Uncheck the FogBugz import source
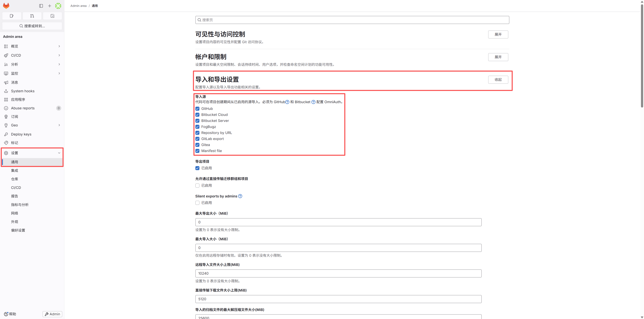Viewport: 644px width, 319px height. pos(197,127)
